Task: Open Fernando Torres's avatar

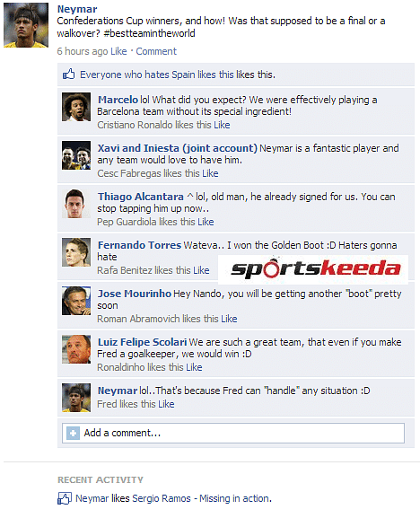Action: [76, 252]
